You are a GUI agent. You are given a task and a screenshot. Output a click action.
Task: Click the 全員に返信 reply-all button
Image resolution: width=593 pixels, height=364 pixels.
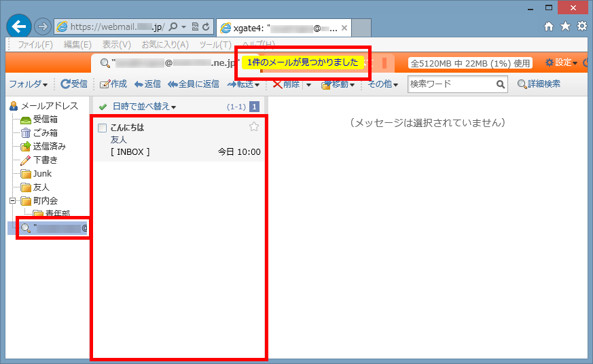click(x=193, y=84)
